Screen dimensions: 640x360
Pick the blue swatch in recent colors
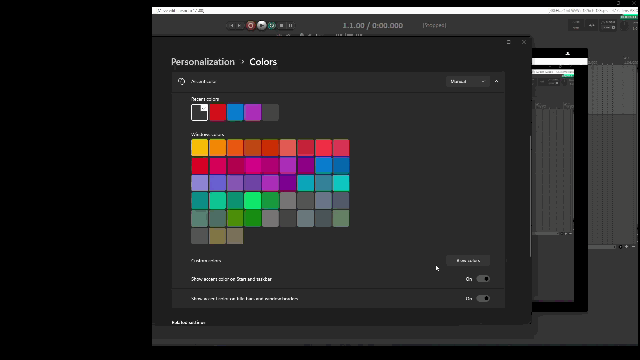click(x=235, y=113)
